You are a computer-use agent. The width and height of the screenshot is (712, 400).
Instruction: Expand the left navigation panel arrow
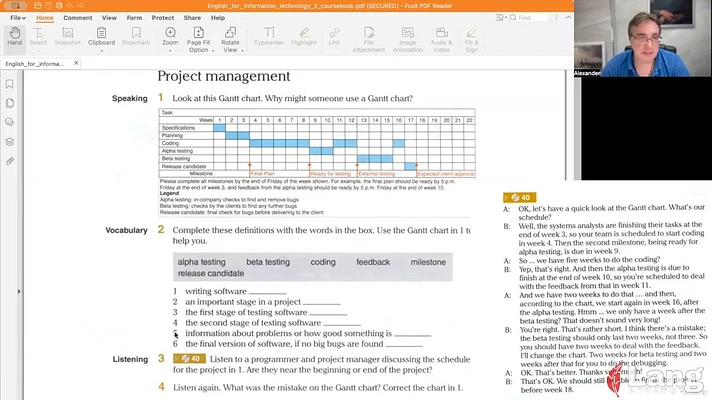19,291
